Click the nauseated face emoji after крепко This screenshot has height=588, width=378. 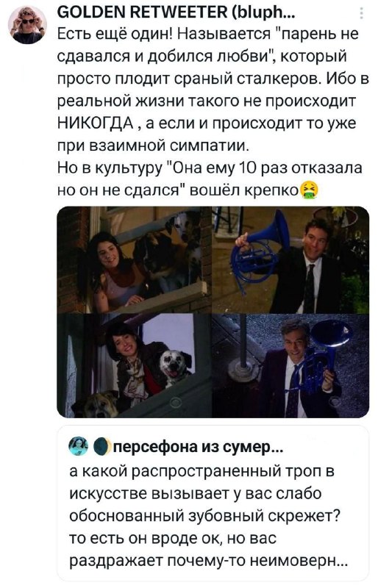click(x=310, y=190)
